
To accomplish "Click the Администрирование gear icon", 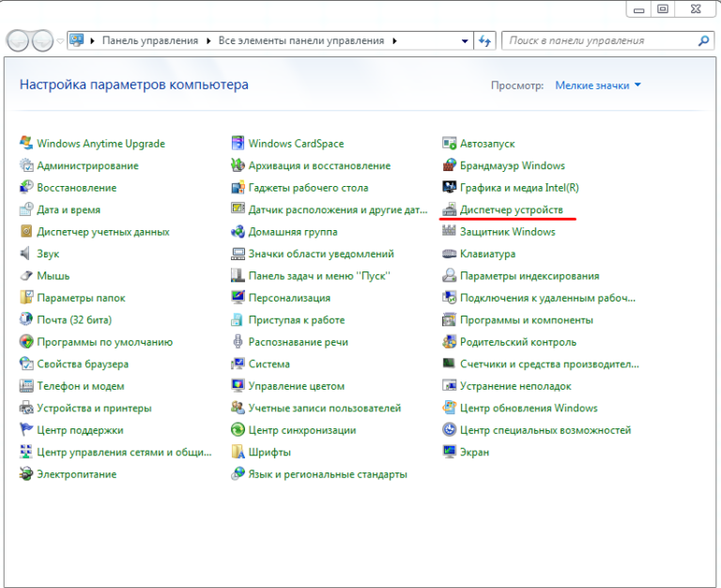I will (26, 164).
